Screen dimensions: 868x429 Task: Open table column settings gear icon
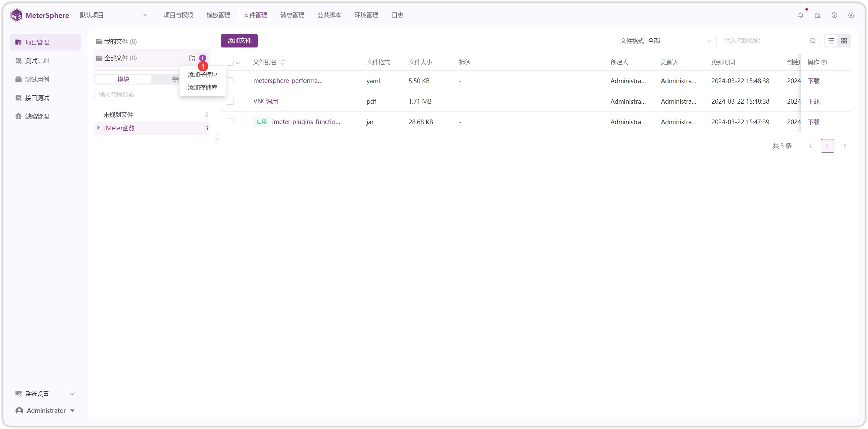pyautogui.click(x=824, y=62)
